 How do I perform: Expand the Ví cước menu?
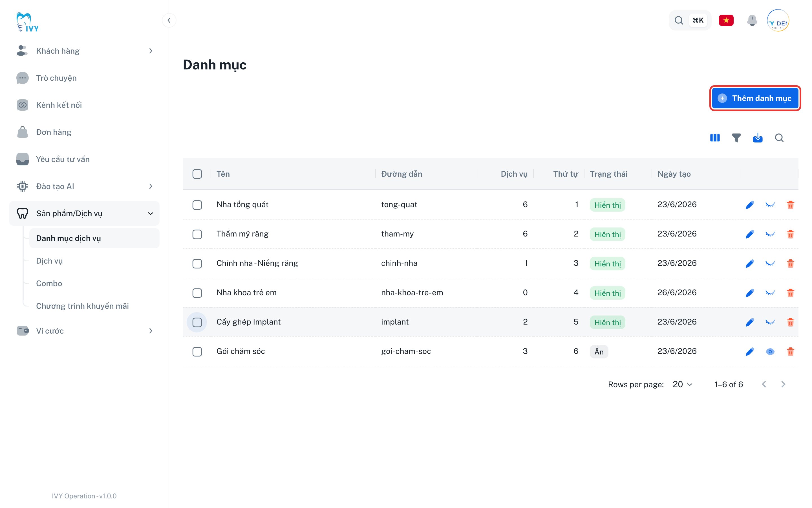coord(84,330)
